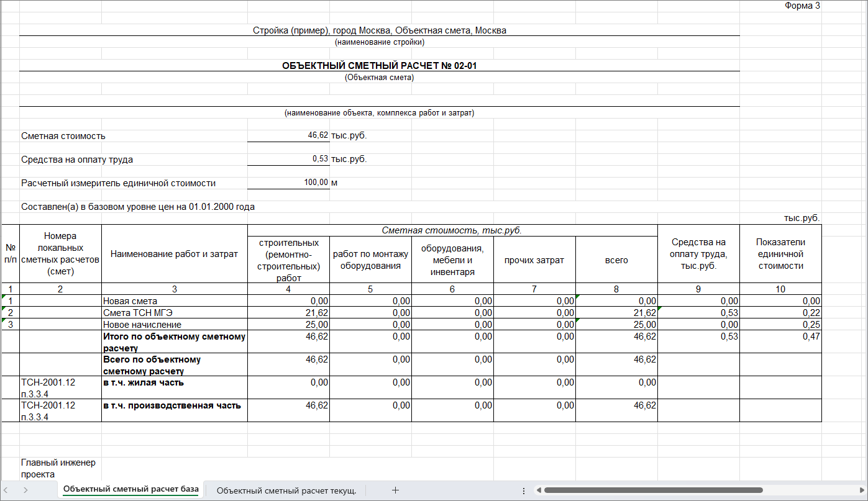Select the 'Сметная стоимость' value cell 46,62
868x501 pixels.
tap(288, 135)
